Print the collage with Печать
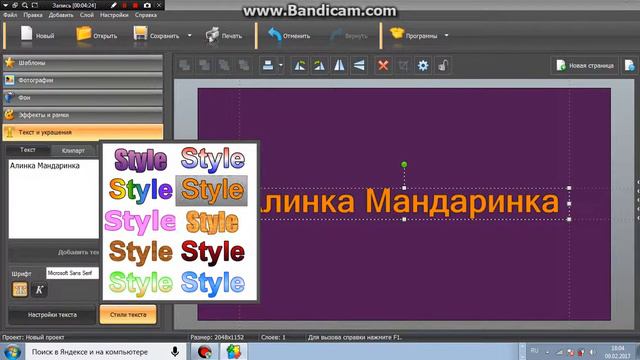The image size is (640, 360). coord(224,35)
